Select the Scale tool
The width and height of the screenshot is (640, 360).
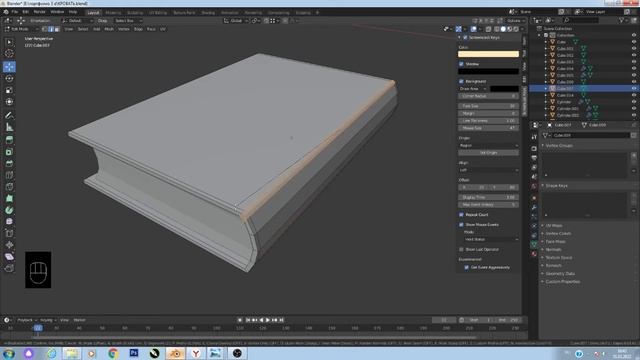click(9, 90)
